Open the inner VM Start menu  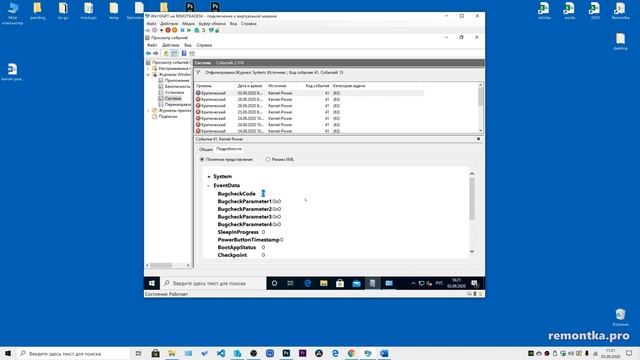coord(152,283)
